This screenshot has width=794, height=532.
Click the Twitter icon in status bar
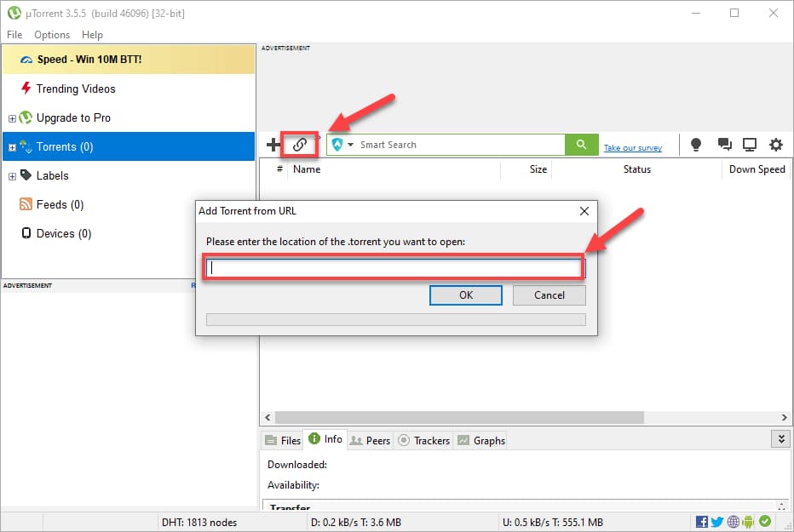pyautogui.click(x=717, y=521)
